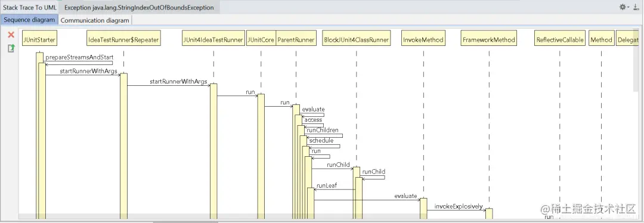
Task: Select the FrameworkMethod lifeline box
Action: pyautogui.click(x=489, y=38)
